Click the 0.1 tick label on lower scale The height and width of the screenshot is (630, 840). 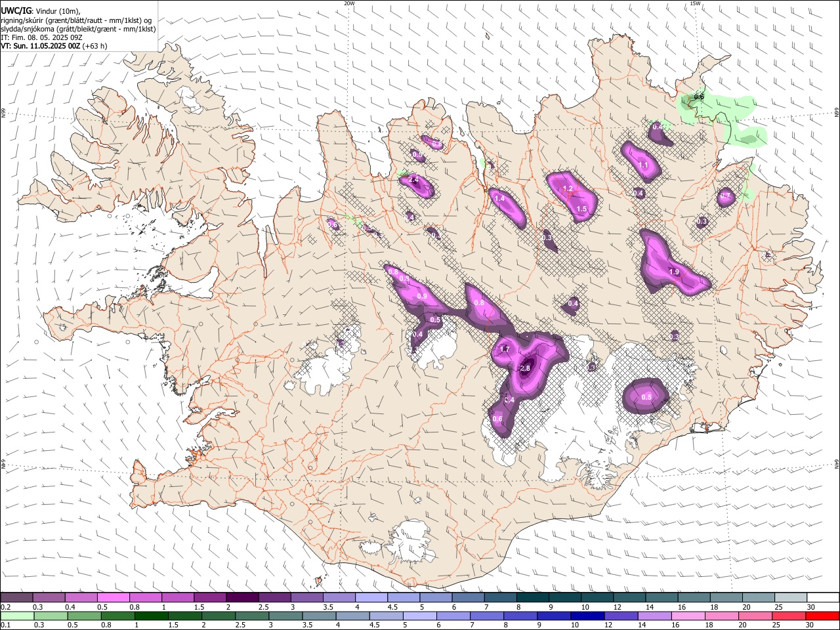pyautogui.click(x=5, y=625)
